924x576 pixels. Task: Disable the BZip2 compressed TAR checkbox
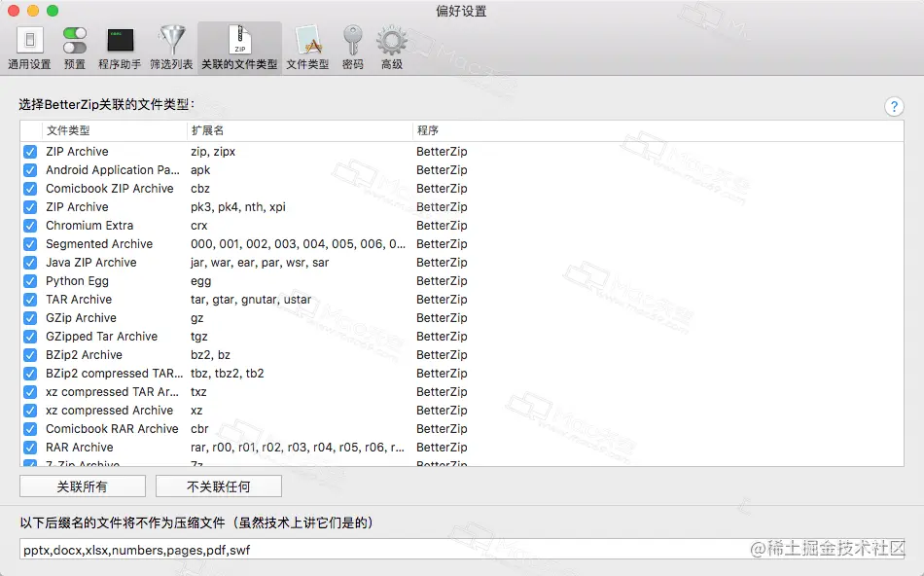click(30, 374)
